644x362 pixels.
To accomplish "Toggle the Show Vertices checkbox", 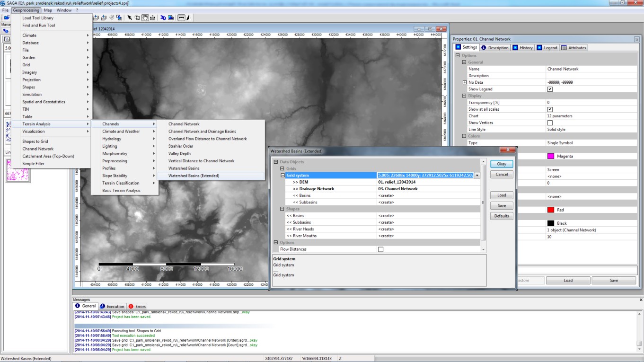I will pos(550,123).
